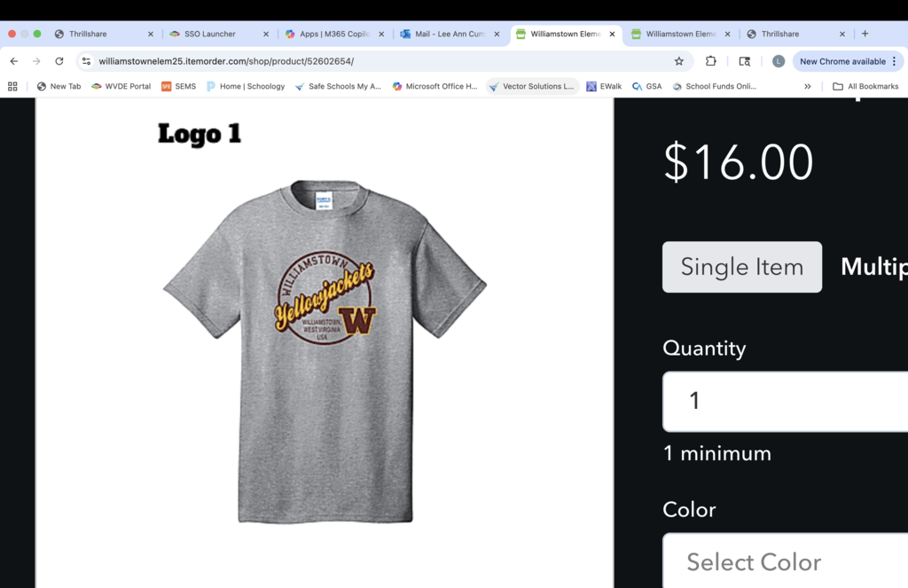Open a new browser tab
This screenshot has height=588, width=908.
click(x=865, y=34)
